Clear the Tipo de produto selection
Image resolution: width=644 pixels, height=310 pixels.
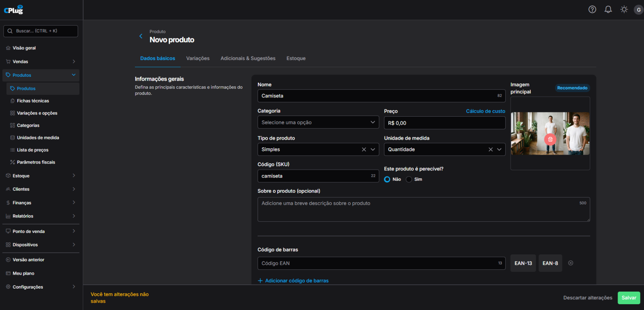pos(364,149)
